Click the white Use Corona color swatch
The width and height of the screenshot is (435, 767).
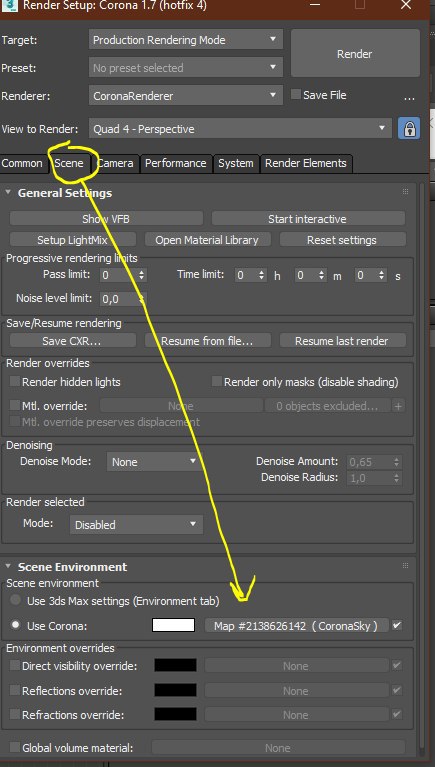coord(174,625)
